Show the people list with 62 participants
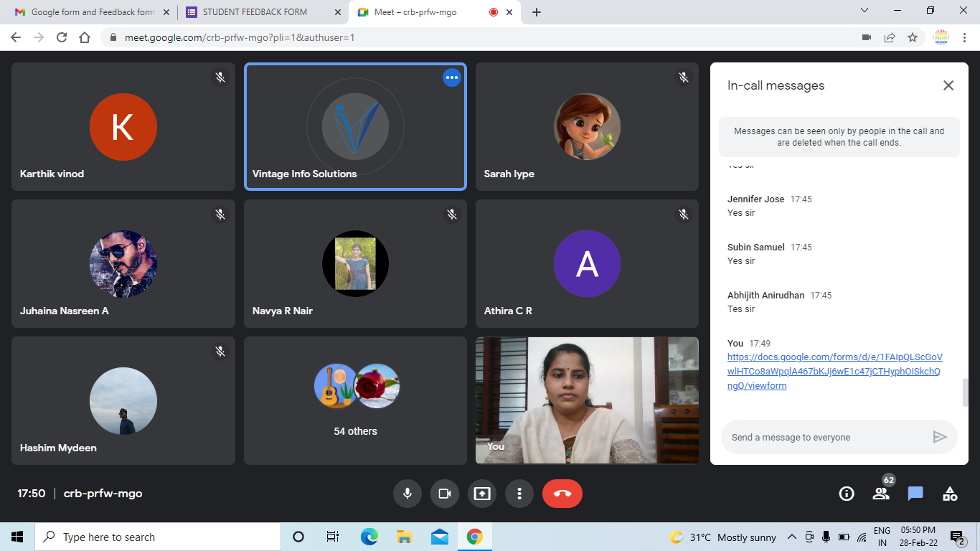This screenshot has height=551, width=980. tap(881, 494)
